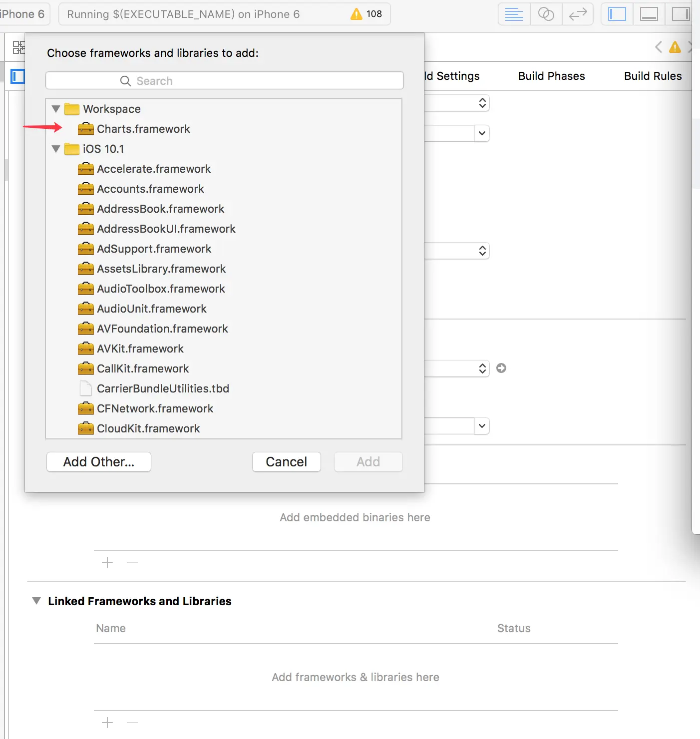Click the iPhone 6 device selector

[23, 14]
